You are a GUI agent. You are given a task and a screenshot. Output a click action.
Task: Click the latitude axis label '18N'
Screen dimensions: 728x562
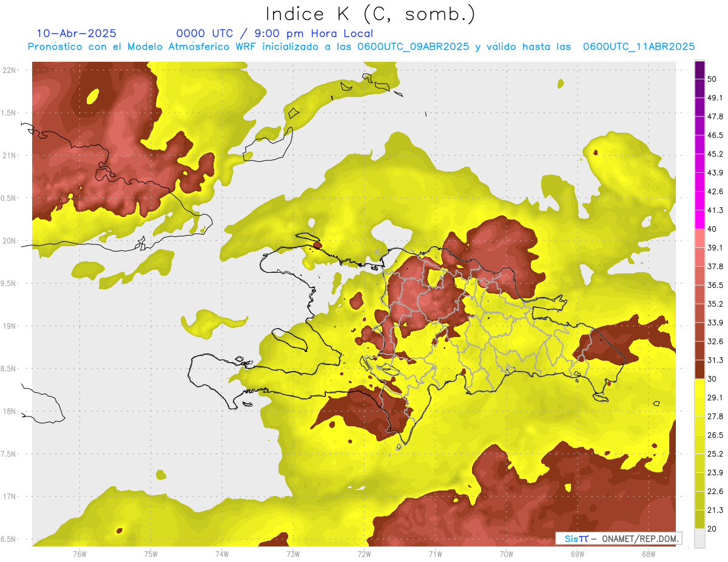[x=9, y=411]
